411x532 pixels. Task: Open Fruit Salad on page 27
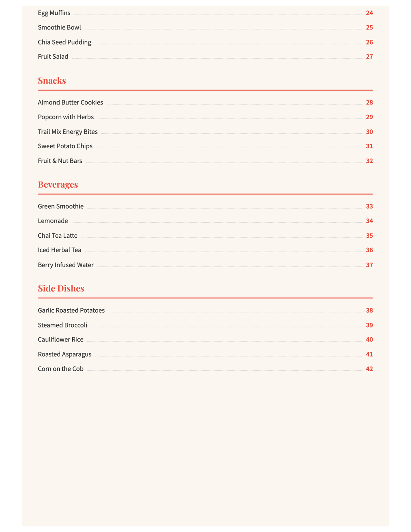[x=205, y=57]
